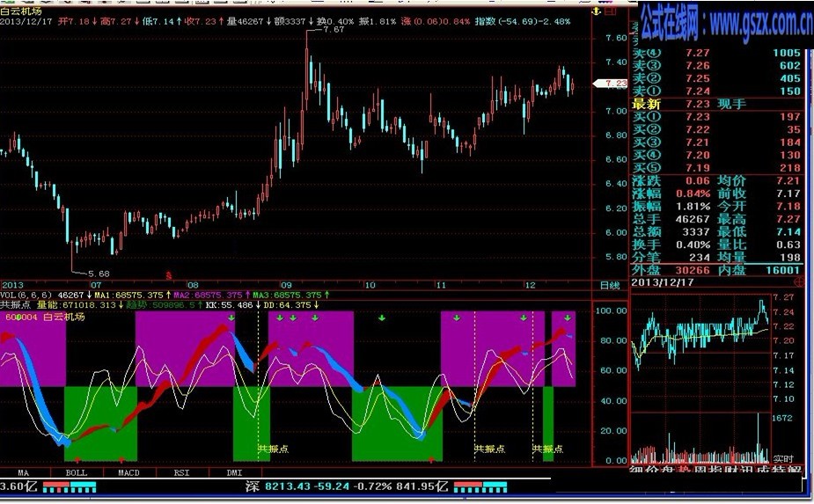The width and height of the screenshot is (814, 504).
Task: Click the 实时 label in the intraday panel
Action: tap(783, 459)
